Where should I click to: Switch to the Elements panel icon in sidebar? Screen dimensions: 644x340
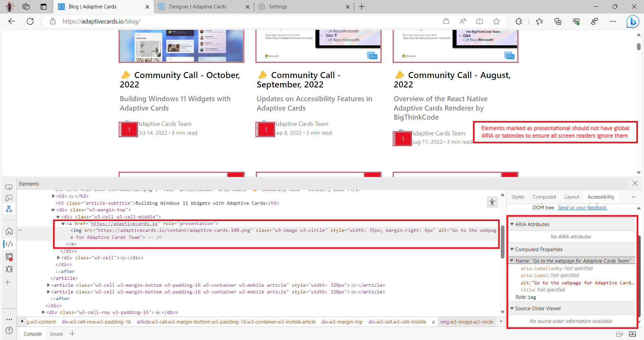coord(9,244)
